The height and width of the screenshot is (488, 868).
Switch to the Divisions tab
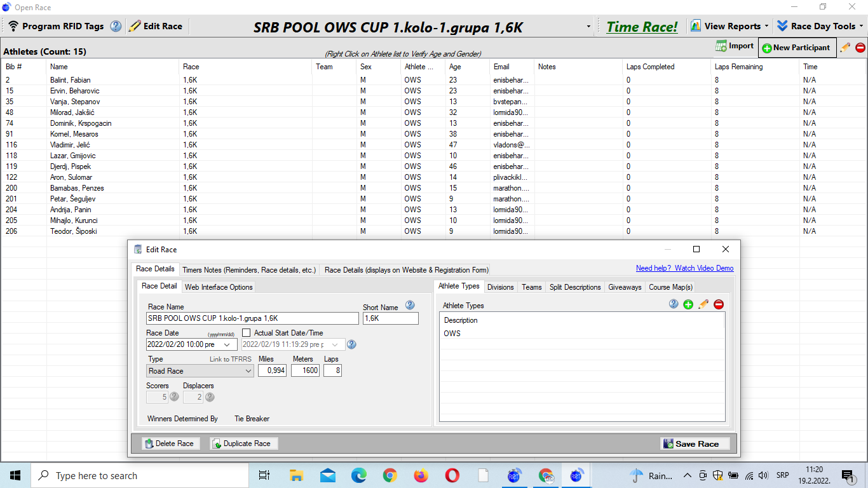(x=500, y=287)
